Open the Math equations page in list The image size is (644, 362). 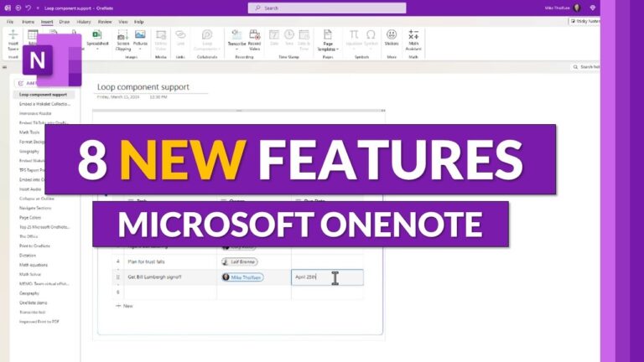coord(34,265)
